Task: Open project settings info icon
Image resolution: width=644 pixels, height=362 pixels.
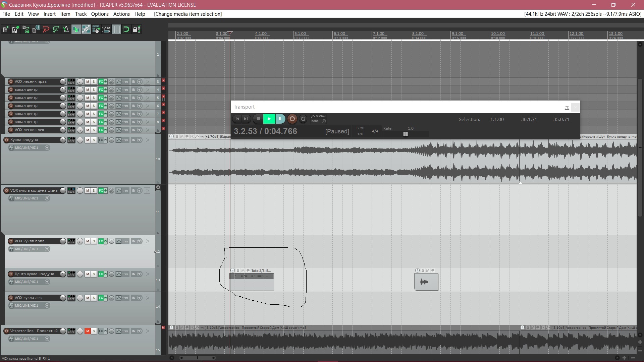Action: (36, 29)
